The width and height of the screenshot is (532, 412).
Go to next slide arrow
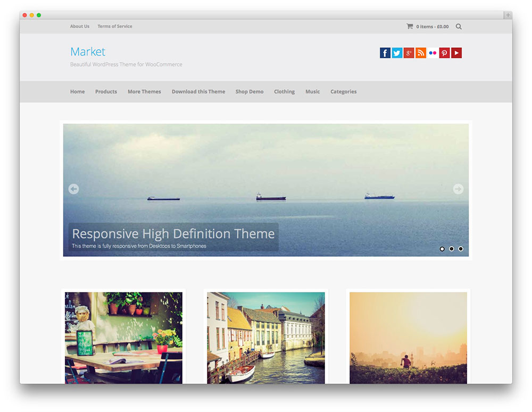point(459,189)
